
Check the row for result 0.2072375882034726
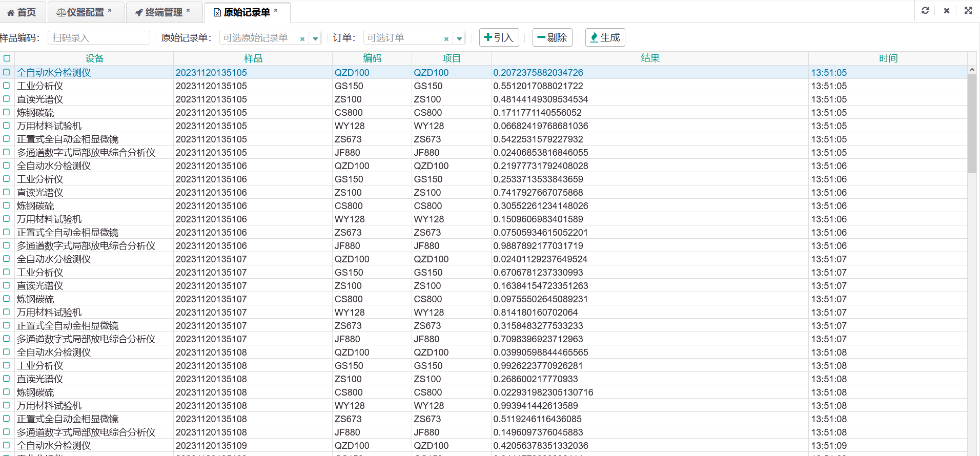pyautogui.click(x=7, y=72)
